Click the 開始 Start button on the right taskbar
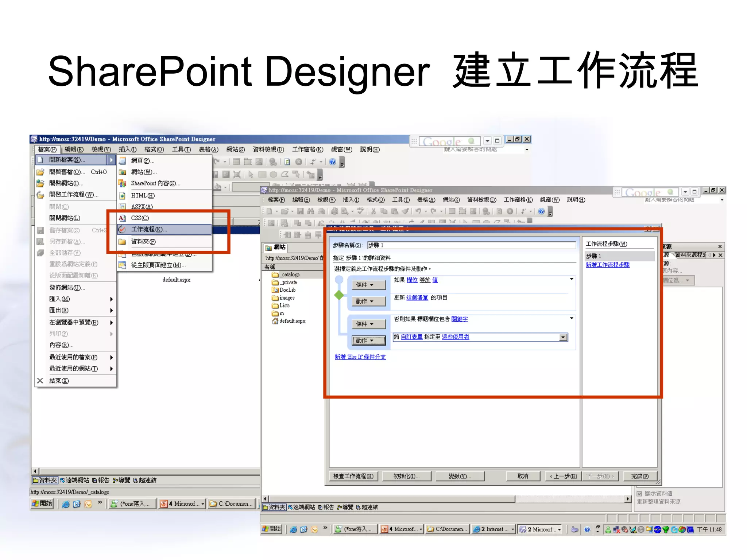 [x=271, y=529]
